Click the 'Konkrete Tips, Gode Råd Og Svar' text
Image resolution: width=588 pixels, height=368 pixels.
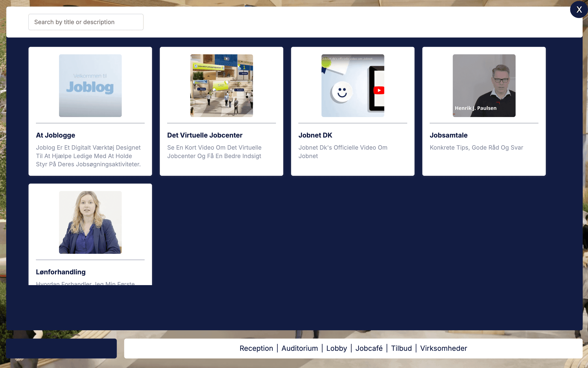pyautogui.click(x=476, y=148)
